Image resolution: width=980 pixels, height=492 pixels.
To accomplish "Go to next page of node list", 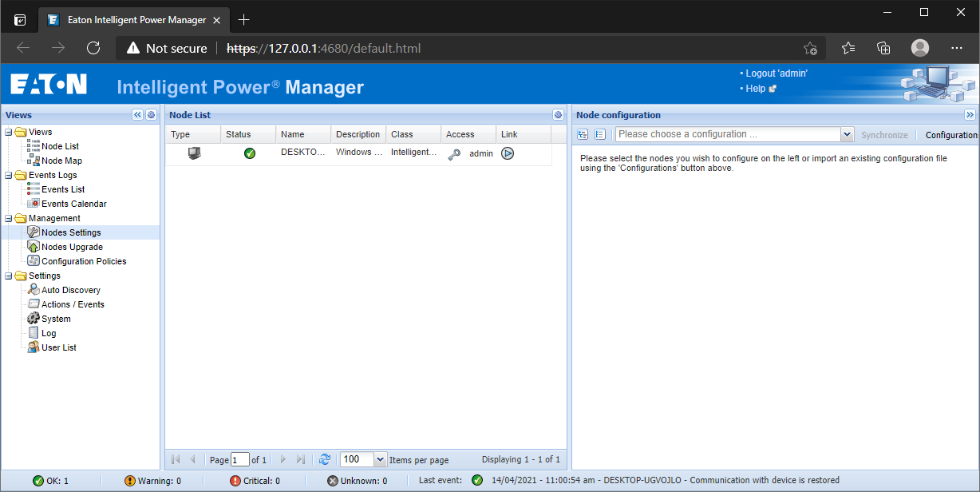I will 283,459.
